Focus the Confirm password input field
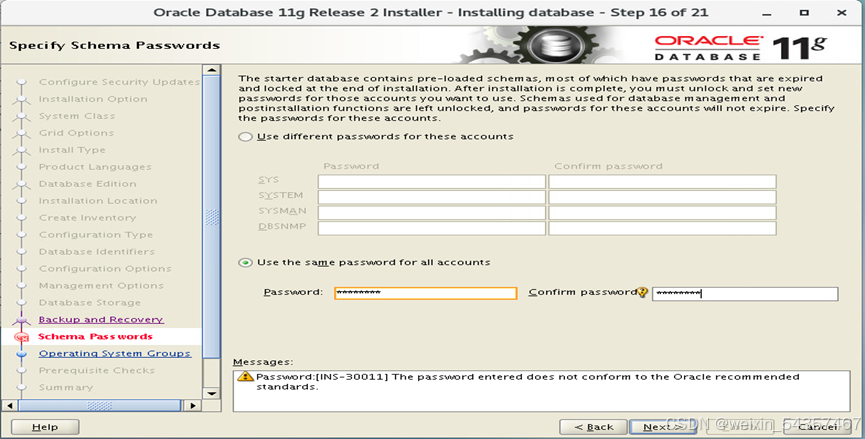865x439 pixels. (744, 293)
